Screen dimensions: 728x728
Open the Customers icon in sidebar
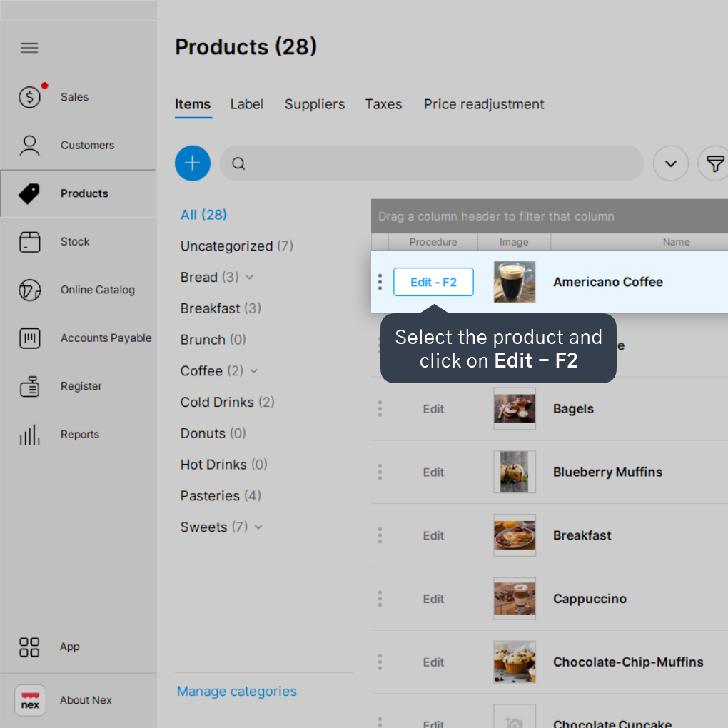tap(30, 146)
